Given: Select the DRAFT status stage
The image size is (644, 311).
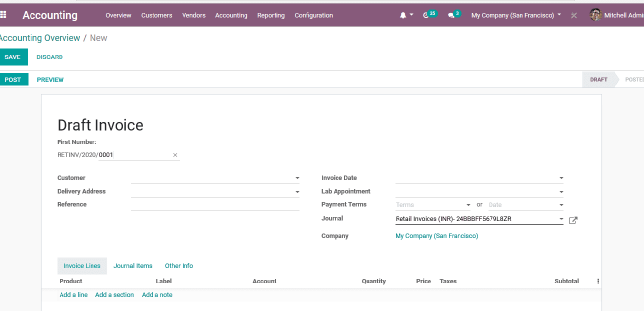Looking at the screenshot, I should [598, 80].
